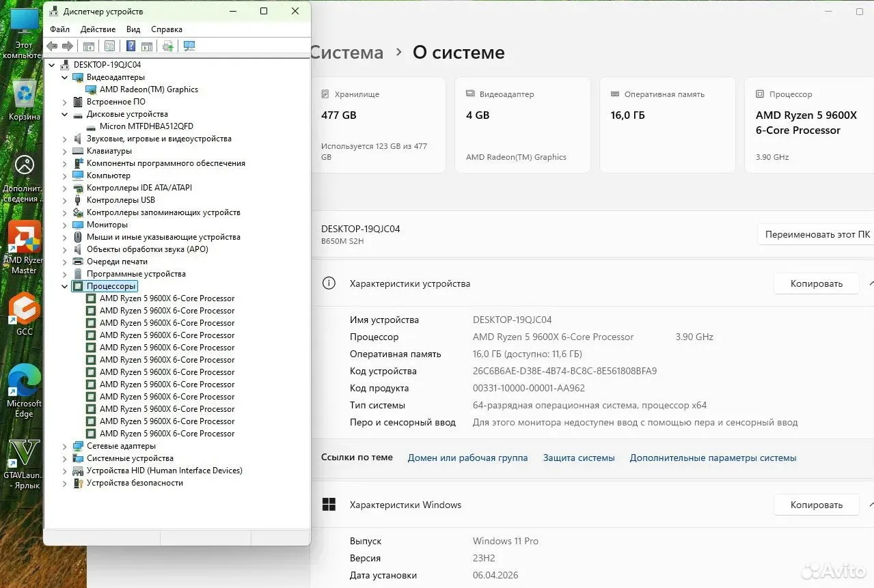Expand the Устройства безопасности category
The height and width of the screenshot is (588, 874).
tap(65, 483)
